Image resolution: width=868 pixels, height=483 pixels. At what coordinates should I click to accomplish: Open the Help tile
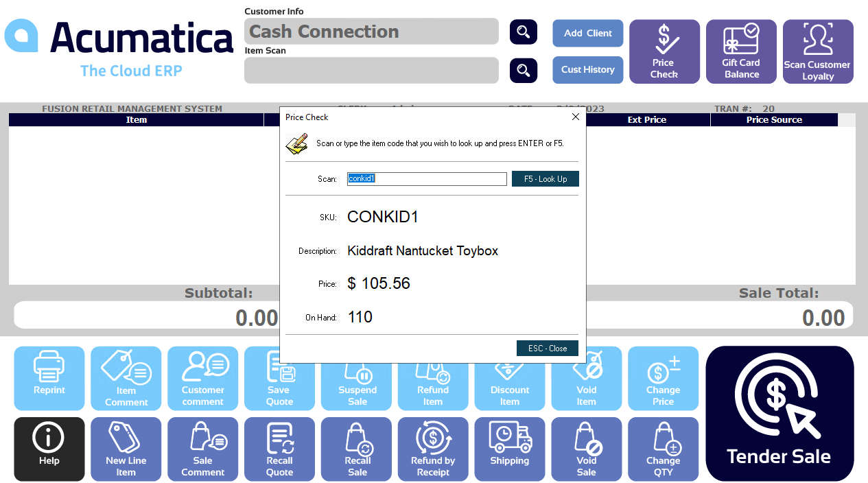[x=49, y=449]
